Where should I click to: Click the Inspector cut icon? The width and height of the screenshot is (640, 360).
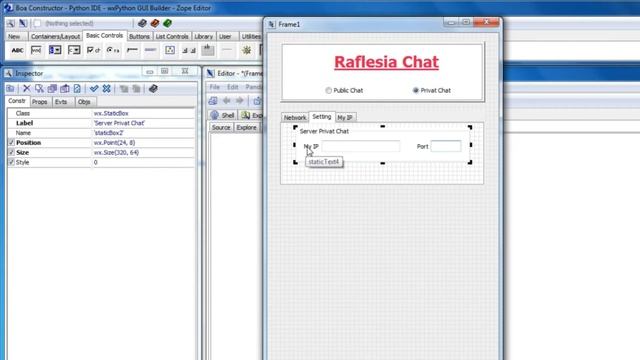[39, 89]
